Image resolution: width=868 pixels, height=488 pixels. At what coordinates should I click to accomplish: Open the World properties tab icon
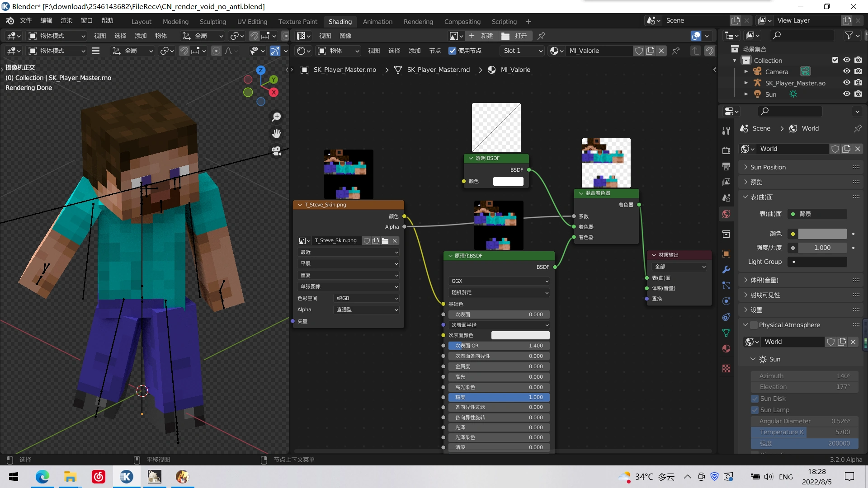pos(726,214)
